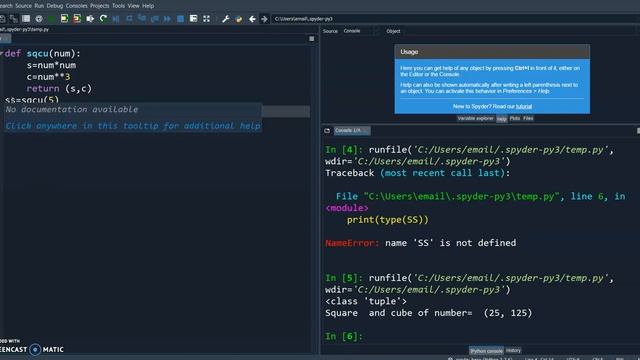This screenshot has width=640, height=360.
Task: Open the Tools menu
Action: pyautogui.click(x=118, y=6)
